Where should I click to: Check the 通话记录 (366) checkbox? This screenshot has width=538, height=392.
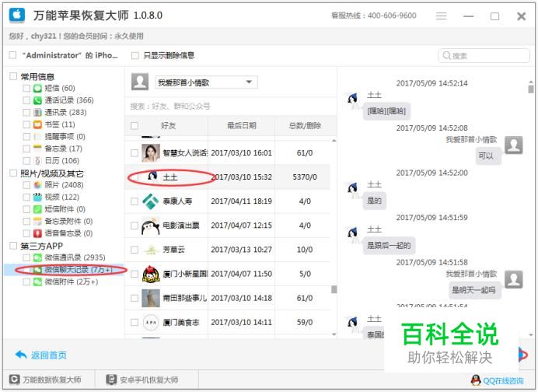26,100
